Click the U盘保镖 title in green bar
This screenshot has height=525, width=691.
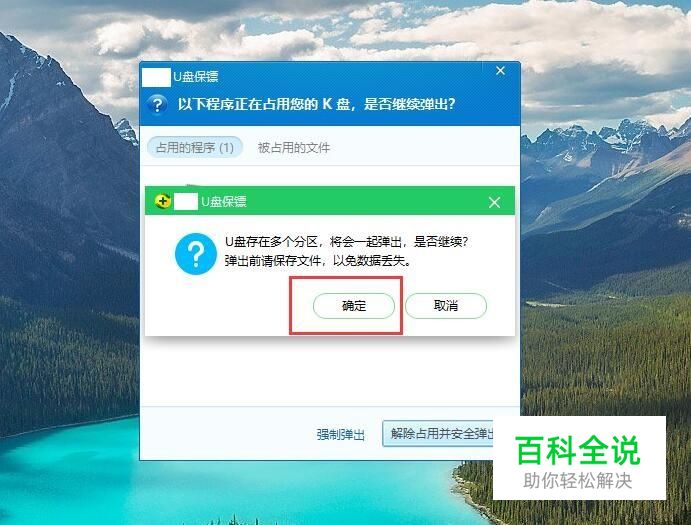224,202
